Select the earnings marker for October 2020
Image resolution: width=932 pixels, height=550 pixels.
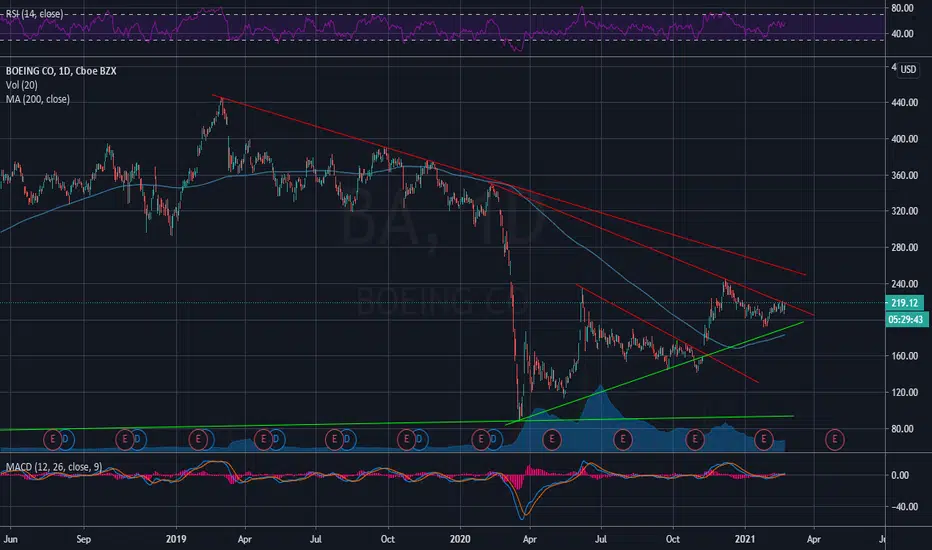695,439
